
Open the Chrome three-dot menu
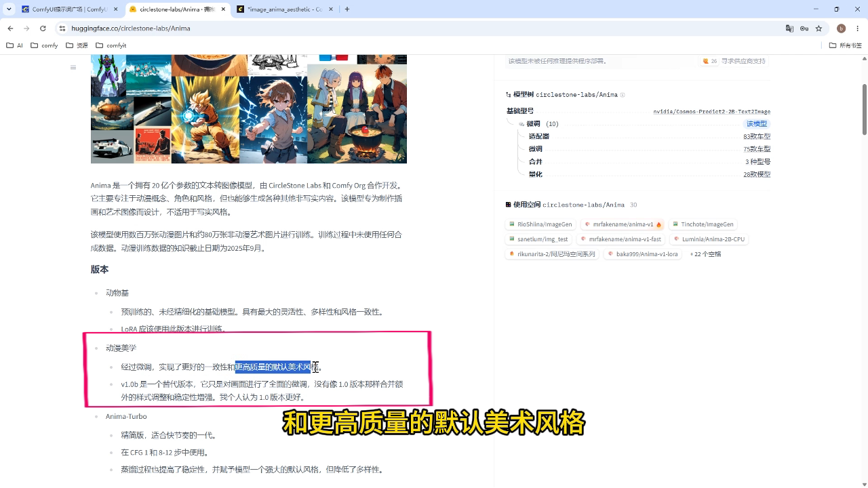[857, 28]
